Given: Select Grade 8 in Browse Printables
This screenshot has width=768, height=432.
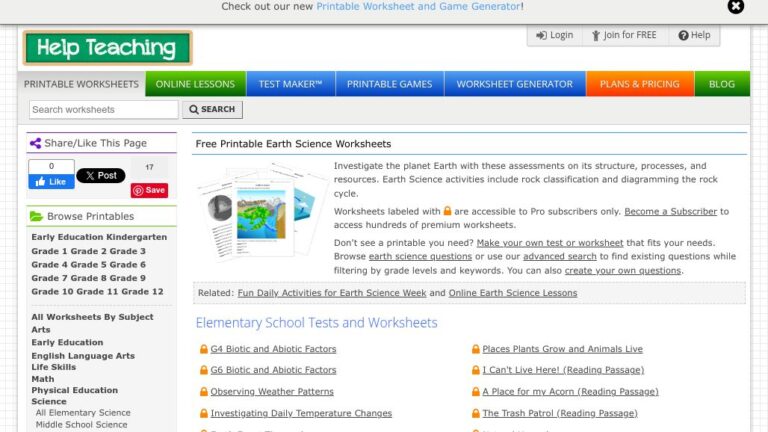Looking at the screenshot, I should point(89,278).
